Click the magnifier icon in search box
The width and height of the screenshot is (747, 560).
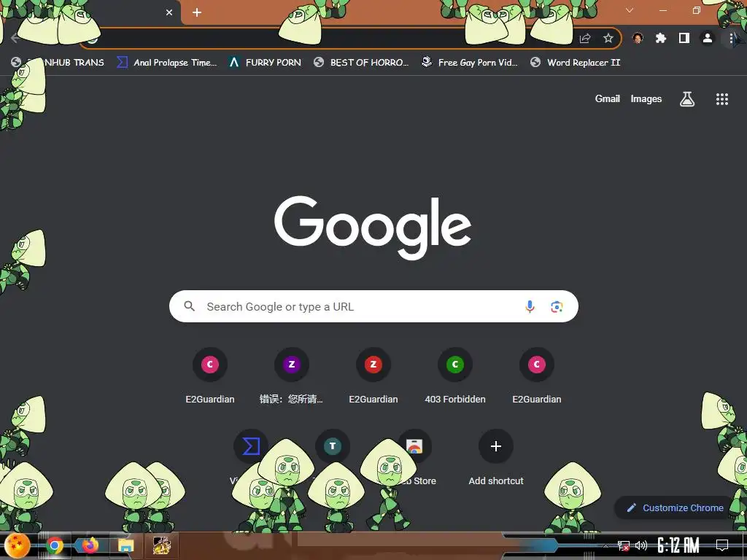189,306
